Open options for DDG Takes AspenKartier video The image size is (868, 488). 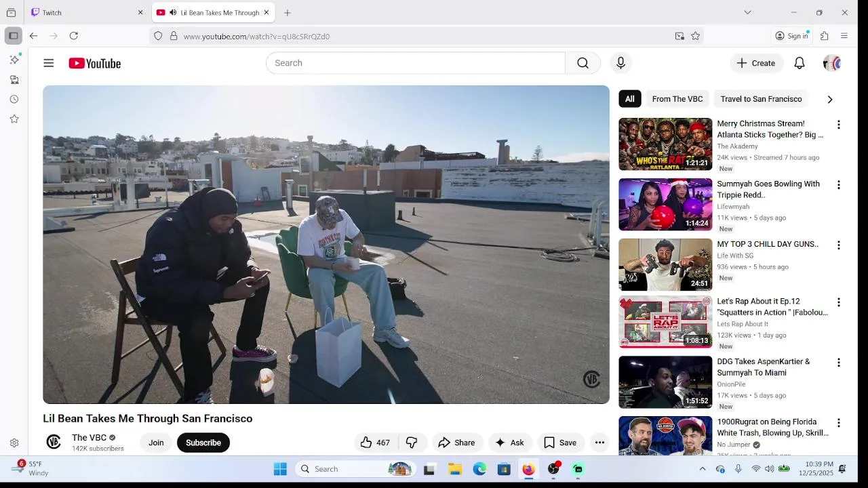[x=838, y=363]
